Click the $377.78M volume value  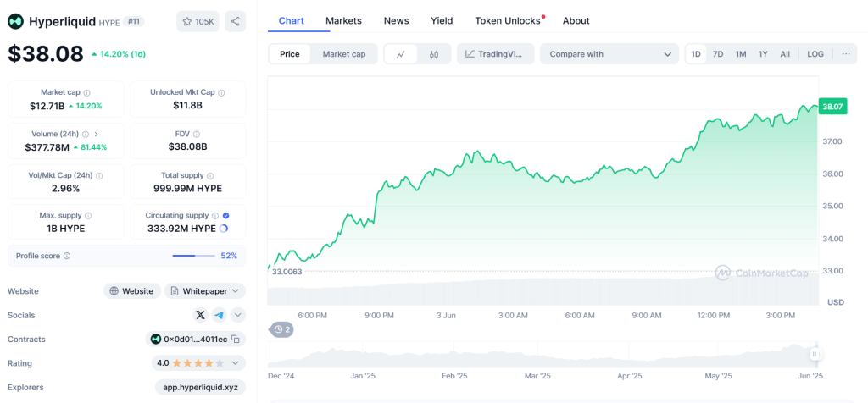(47, 147)
